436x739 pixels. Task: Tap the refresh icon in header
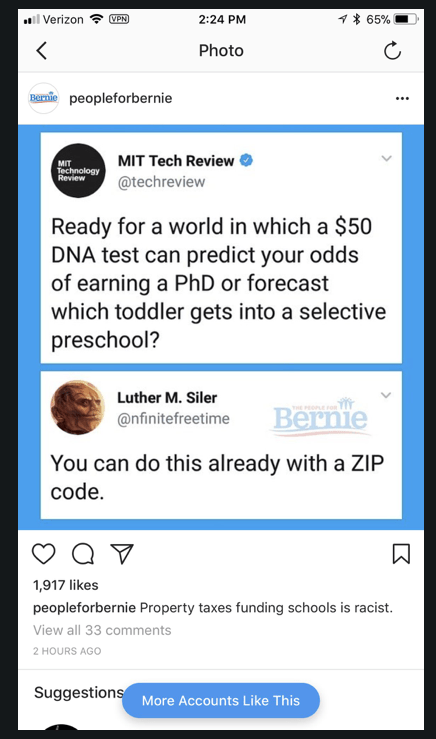point(392,50)
